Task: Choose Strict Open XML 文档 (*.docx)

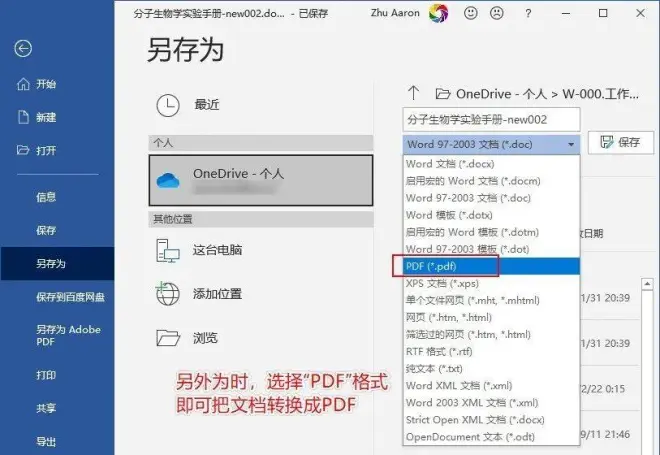Action: pos(491,420)
